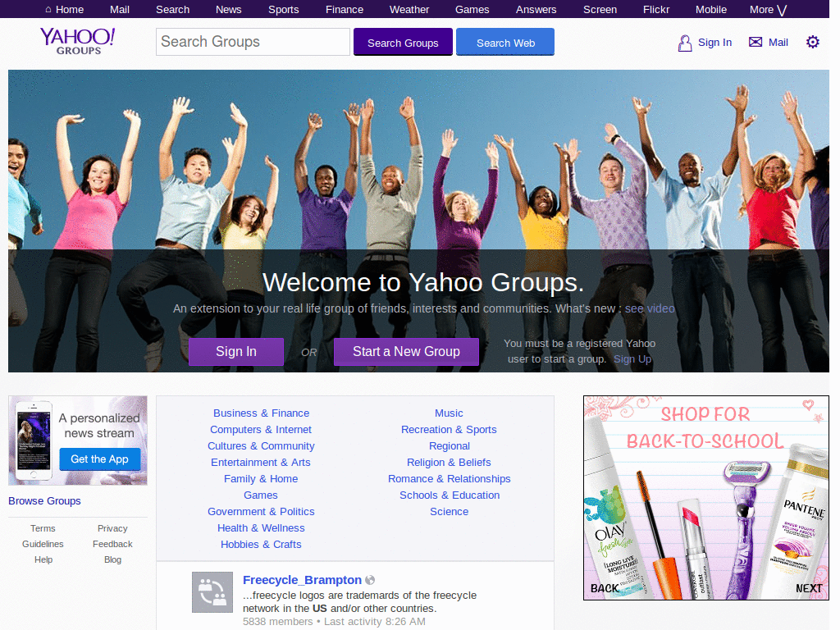Open Screen in top navigation
Image resolution: width=840 pixels, height=630 pixels.
(600, 10)
